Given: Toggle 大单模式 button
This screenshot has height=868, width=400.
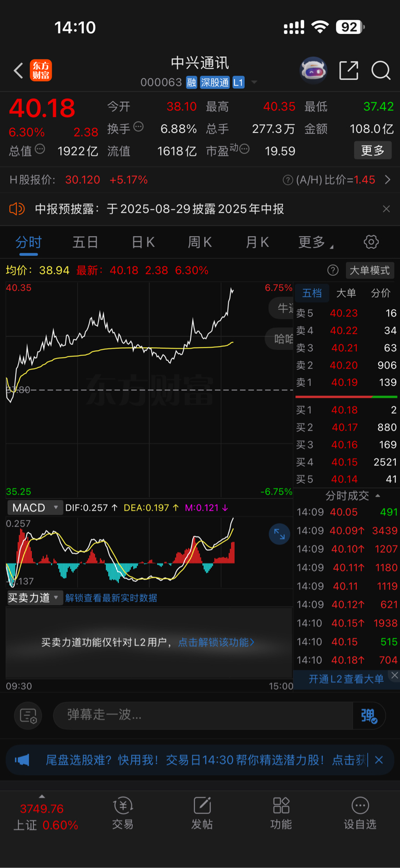Looking at the screenshot, I should (x=370, y=270).
